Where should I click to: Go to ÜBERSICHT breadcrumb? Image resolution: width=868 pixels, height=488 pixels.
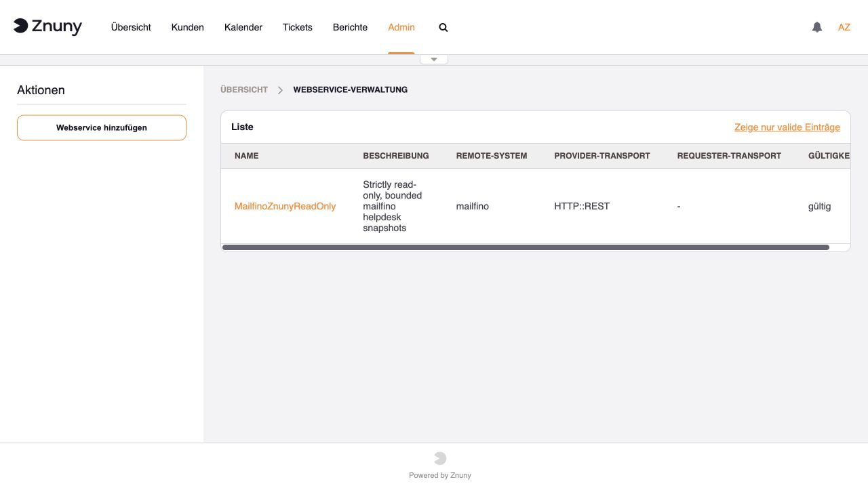244,89
